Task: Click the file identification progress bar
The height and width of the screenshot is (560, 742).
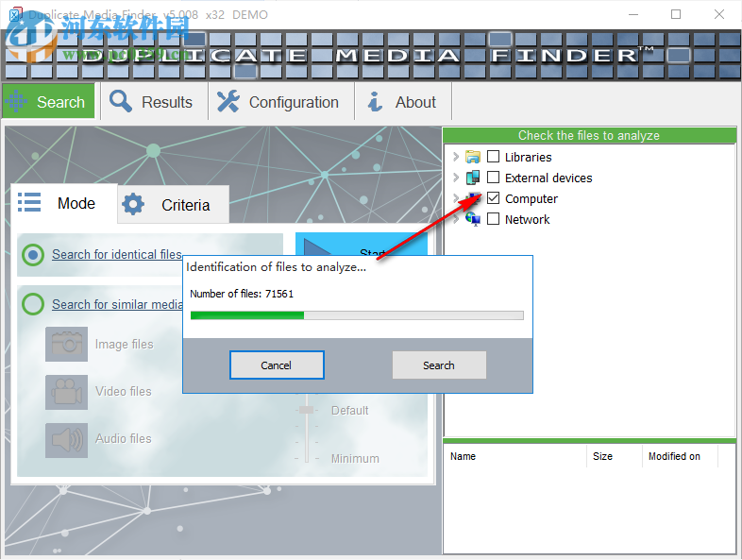Action: click(x=357, y=315)
